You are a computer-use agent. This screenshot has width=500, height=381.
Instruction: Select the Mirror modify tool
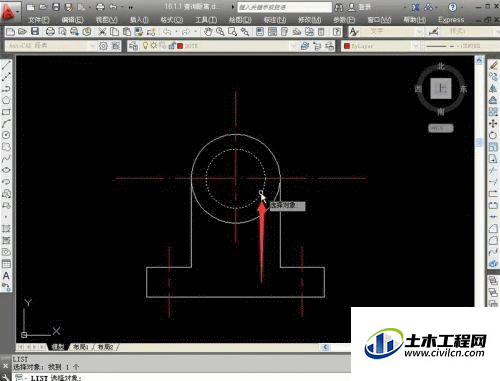(x=493, y=89)
